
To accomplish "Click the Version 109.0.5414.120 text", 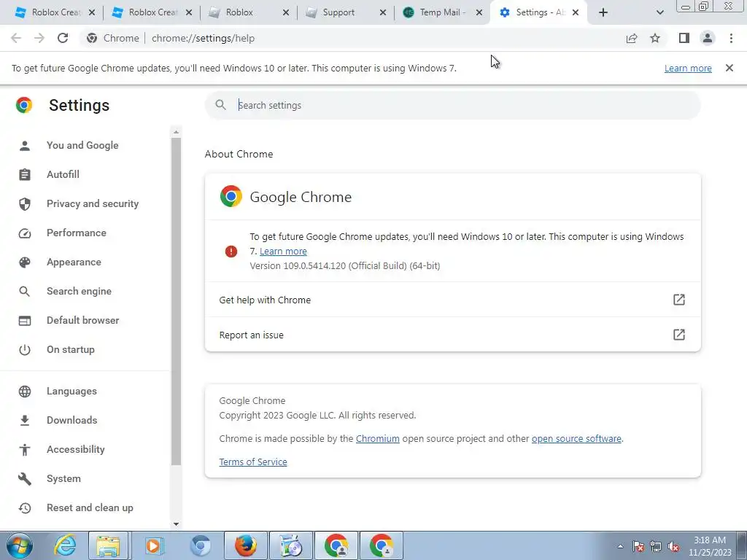I will pos(345,265).
